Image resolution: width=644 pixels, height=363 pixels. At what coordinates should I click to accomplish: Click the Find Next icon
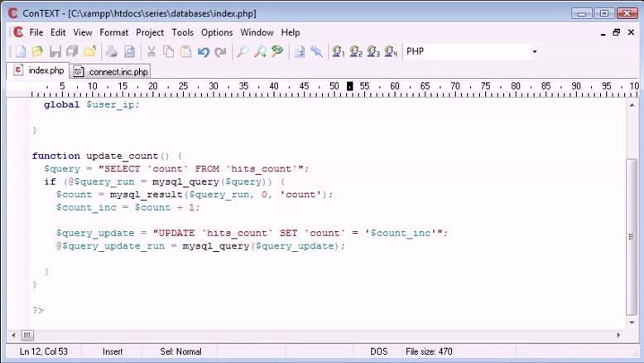tap(260, 51)
